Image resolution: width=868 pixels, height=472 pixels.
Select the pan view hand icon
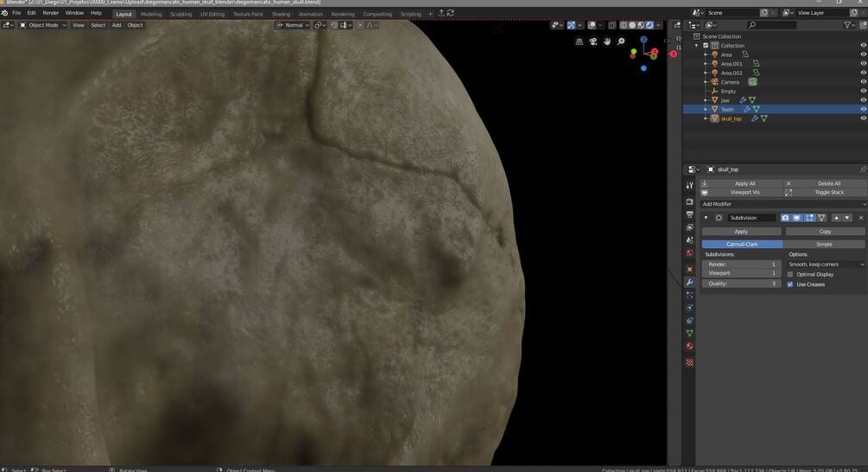click(x=608, y=41)
